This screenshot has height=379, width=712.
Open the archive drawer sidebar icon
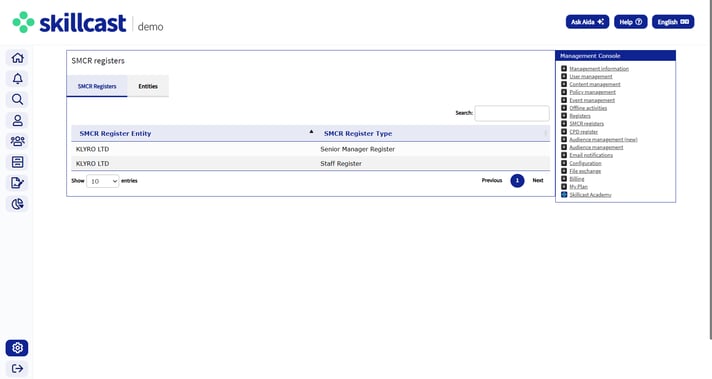[x=17, y=162]
